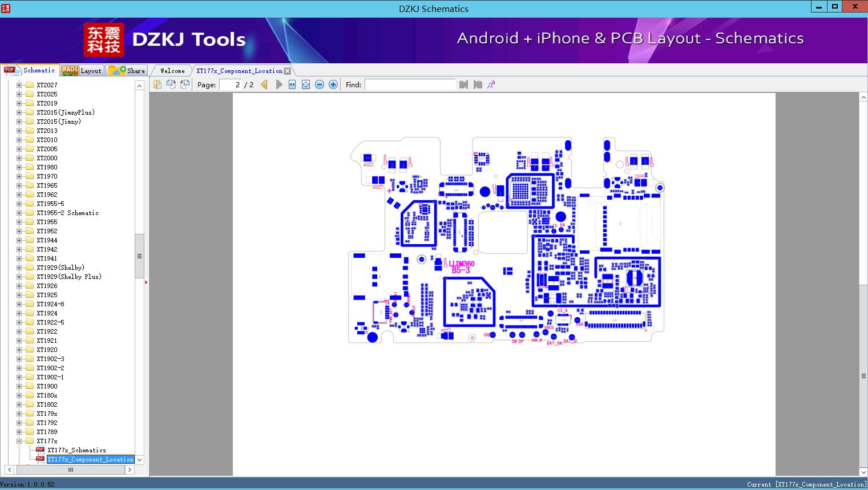Zoom out with the minus button
The width and height of the screenshot is (868, 490).
pyautogui.click(x=320, y=84)
